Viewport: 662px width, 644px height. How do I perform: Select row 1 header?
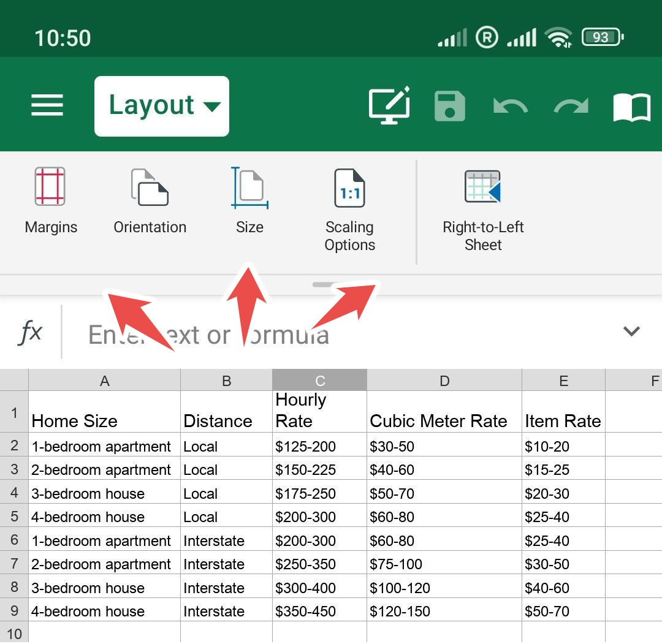pos(14,412)
